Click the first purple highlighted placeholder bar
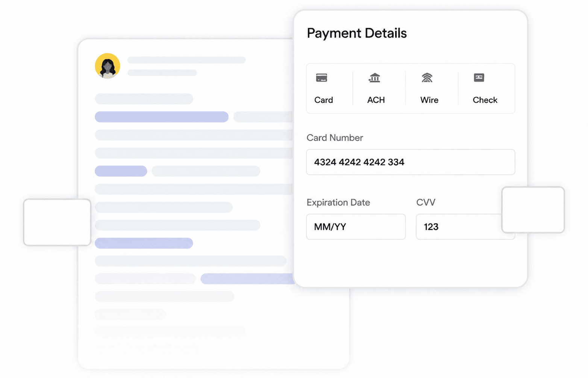 [x=162, y=117]
